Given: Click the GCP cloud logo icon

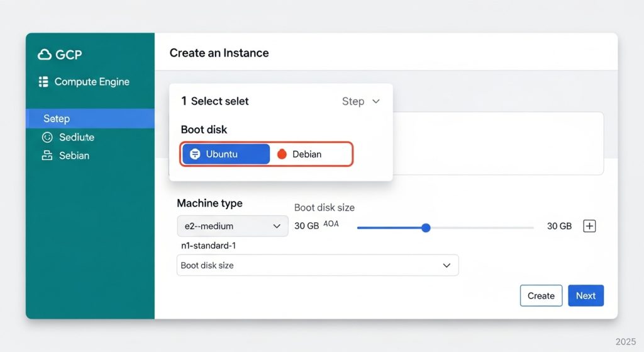Looking at the screenshot, I should click(x=45, y=55).
